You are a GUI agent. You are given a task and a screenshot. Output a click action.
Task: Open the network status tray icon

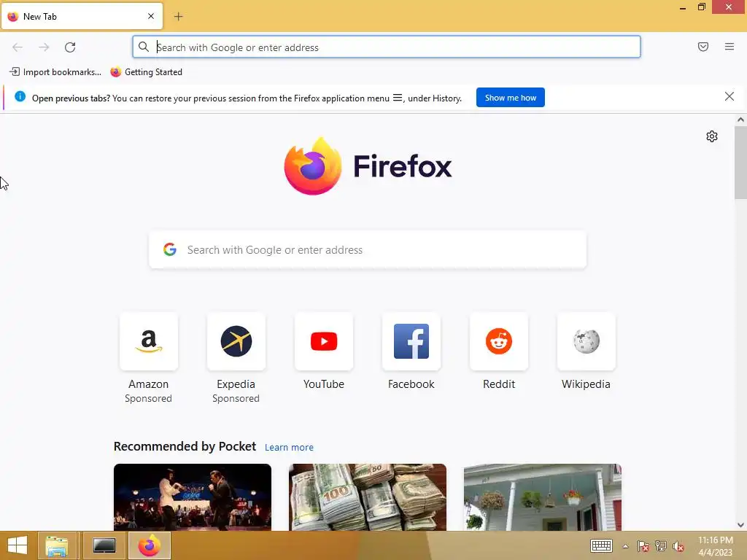point(661,546)
